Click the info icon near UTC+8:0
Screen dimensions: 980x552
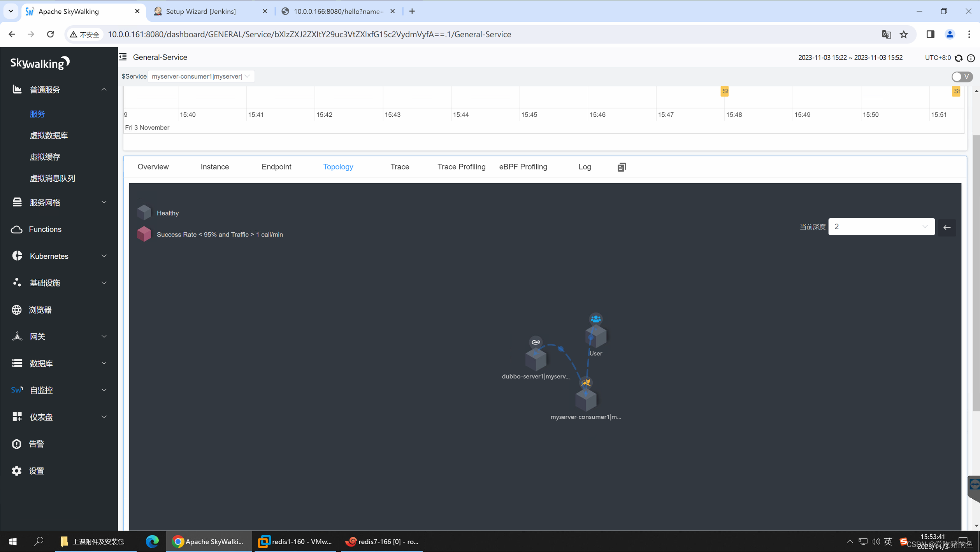[x=971, y=58]
